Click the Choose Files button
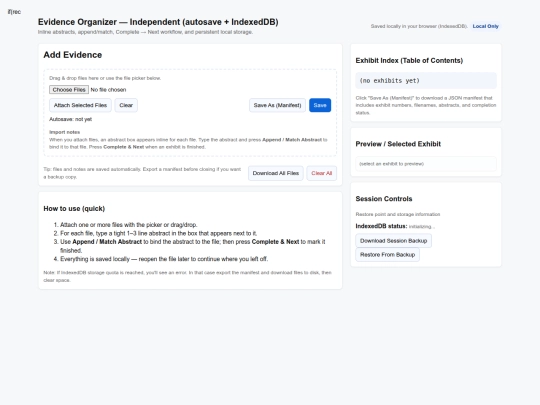This screenshot has height=405, width=540. (69, 90)
